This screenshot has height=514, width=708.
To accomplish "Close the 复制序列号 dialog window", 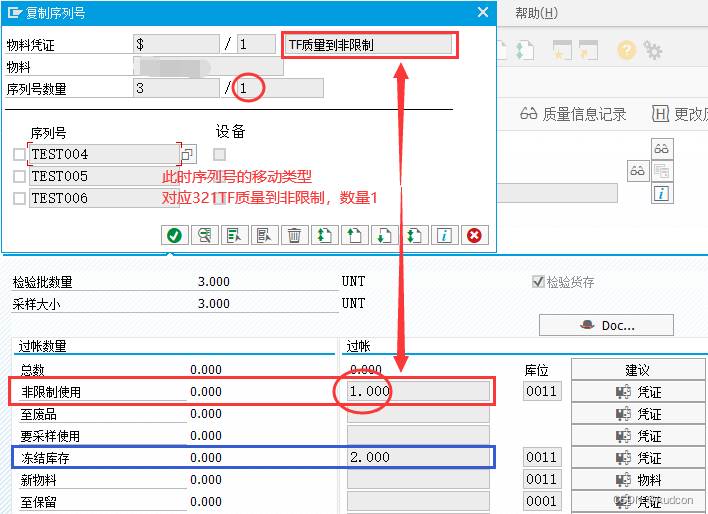I will tap(483, 12).
